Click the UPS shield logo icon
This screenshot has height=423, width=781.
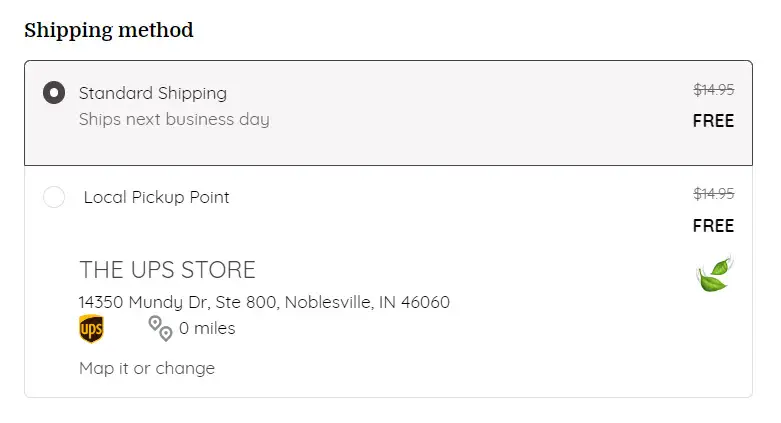[x=91, y=329]
